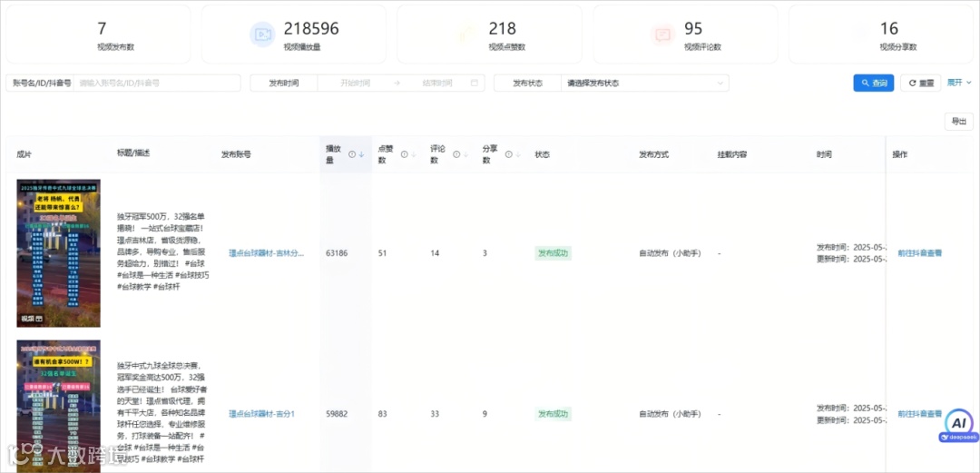Click the 成片 column header

point(24,154)
